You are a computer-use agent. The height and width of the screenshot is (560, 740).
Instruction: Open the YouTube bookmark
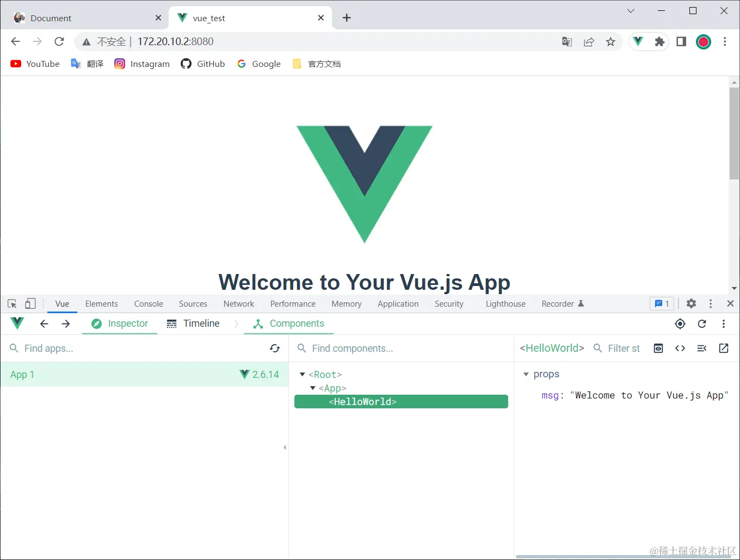click(35, 64)
